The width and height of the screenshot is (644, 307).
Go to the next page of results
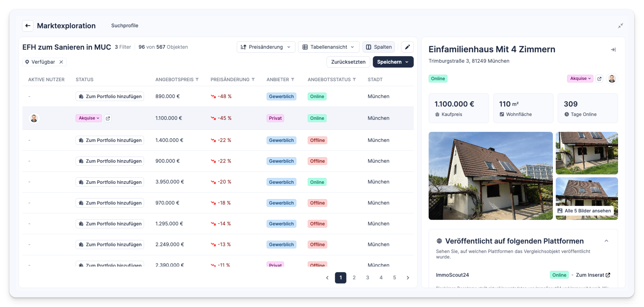click(x=408, y=278)
